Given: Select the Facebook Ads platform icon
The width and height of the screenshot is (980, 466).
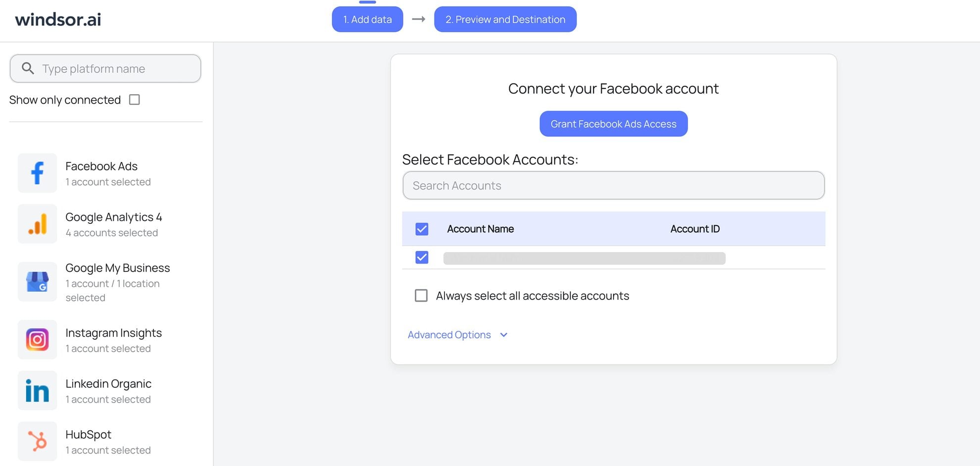Looking at the screenshot, I should click(37, 173).
